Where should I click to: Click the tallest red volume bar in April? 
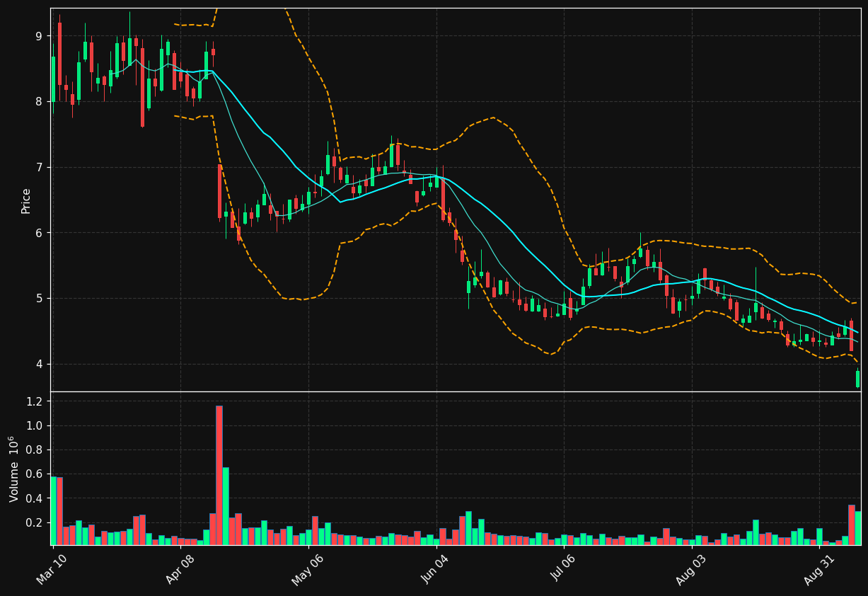(x=219, y=475)
